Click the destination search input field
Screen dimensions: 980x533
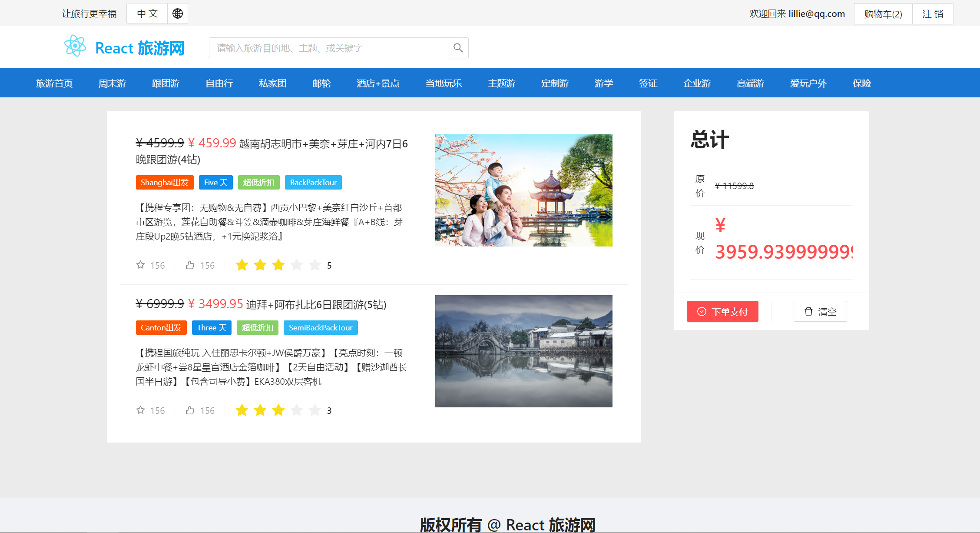point(328,48)
